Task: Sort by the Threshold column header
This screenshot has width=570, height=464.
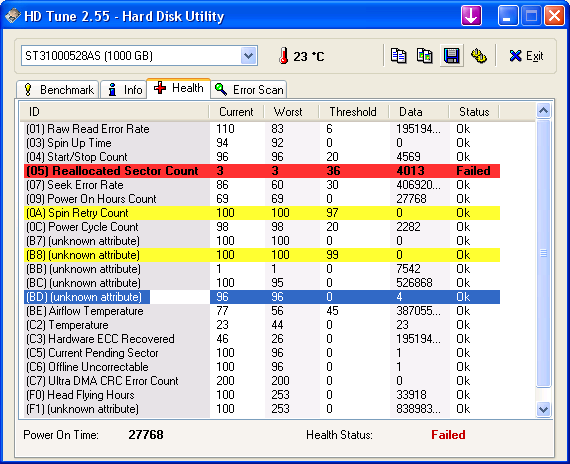Action: click(x=353, y=112)
